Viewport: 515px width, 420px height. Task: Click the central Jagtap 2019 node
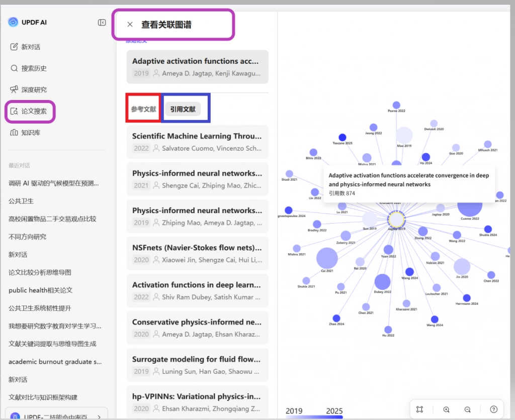coord(396,220)
